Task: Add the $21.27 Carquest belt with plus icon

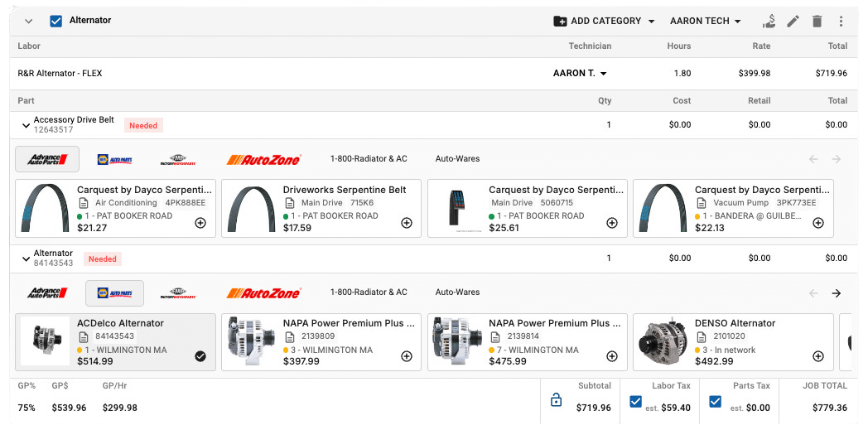Action: (x=200, y=223)
